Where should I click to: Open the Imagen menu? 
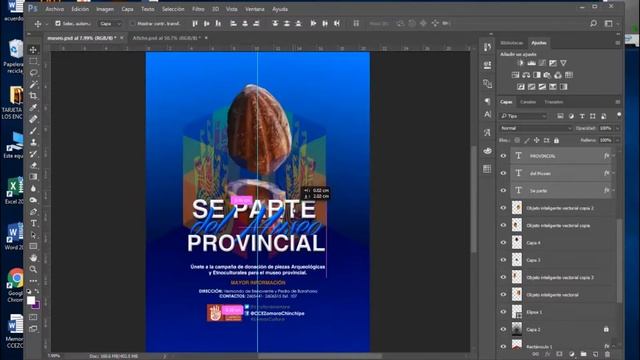105,9
